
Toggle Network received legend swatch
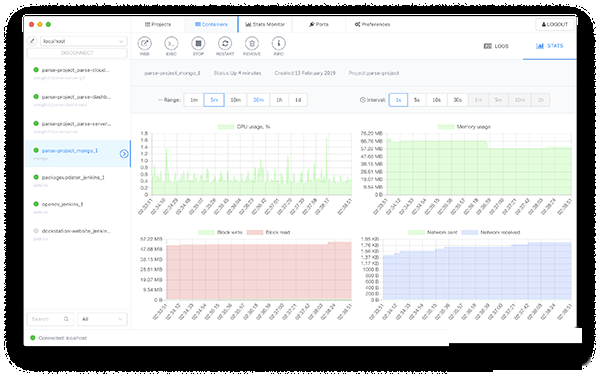point(470,232)
